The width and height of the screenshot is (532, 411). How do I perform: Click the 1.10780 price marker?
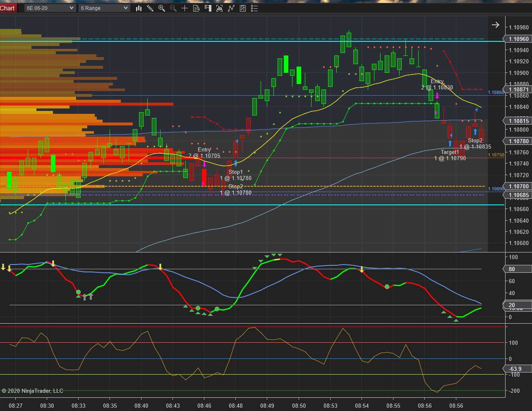[518, 141]
